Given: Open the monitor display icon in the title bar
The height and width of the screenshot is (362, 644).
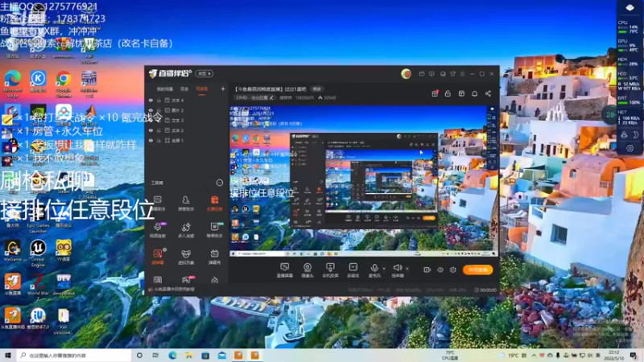Looking at the screenshot, I should (x=443, y=74).
